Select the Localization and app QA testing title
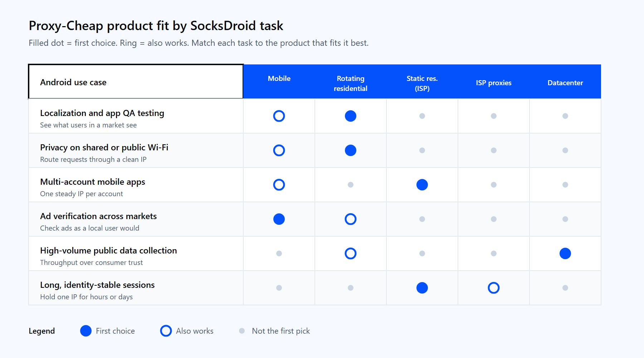The height and width of the screenshot is (358, 644). pos(102,113)
